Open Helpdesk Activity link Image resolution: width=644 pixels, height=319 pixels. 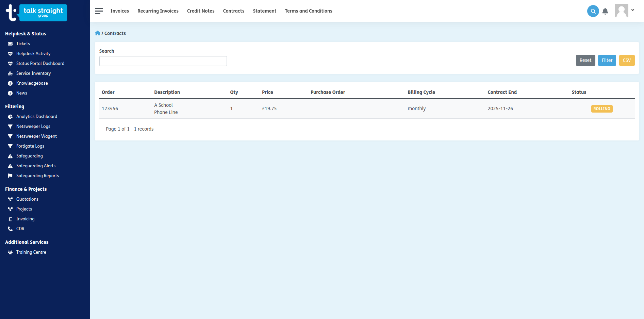pos(33,54)
